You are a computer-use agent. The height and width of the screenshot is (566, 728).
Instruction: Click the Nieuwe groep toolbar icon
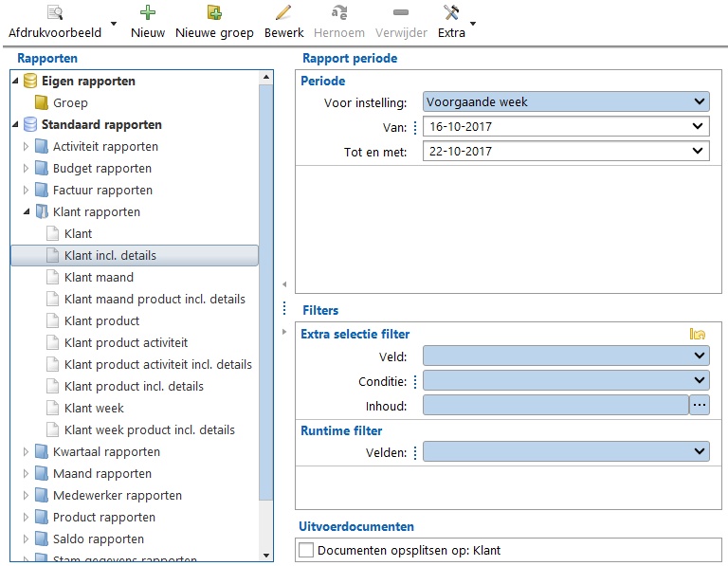pyautogui.click(x=215, y=13)
